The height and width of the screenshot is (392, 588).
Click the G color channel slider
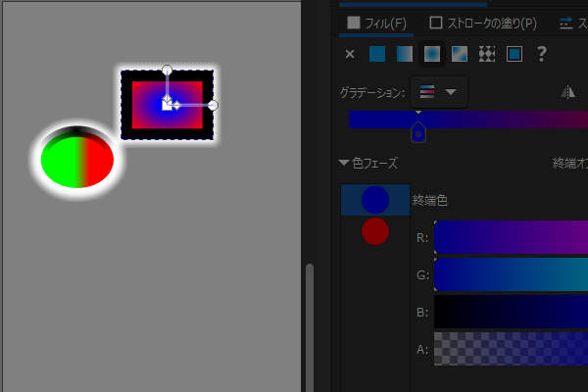pos(511,274)
